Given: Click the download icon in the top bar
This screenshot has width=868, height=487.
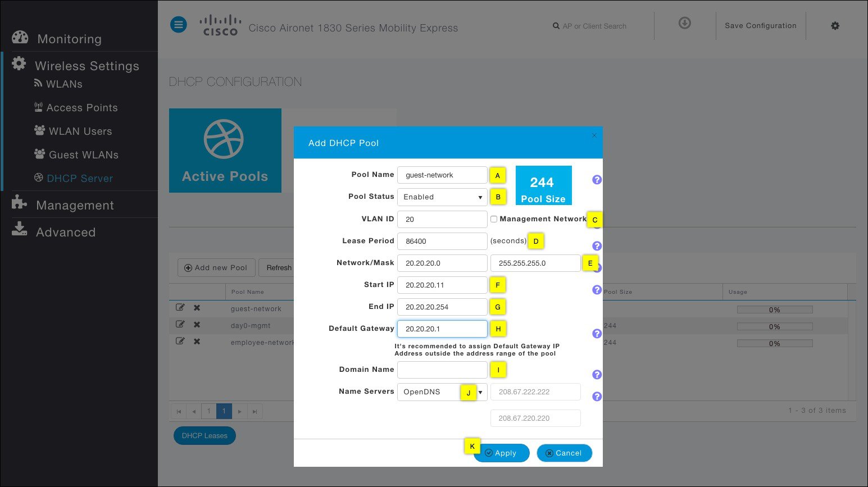Looking at the screenshot, I should point(684,23).
